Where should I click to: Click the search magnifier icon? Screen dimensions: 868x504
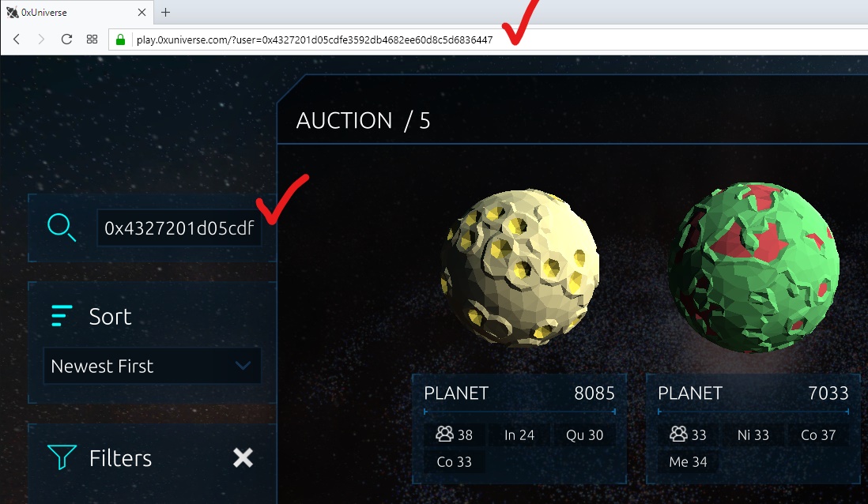coord(62,228)
